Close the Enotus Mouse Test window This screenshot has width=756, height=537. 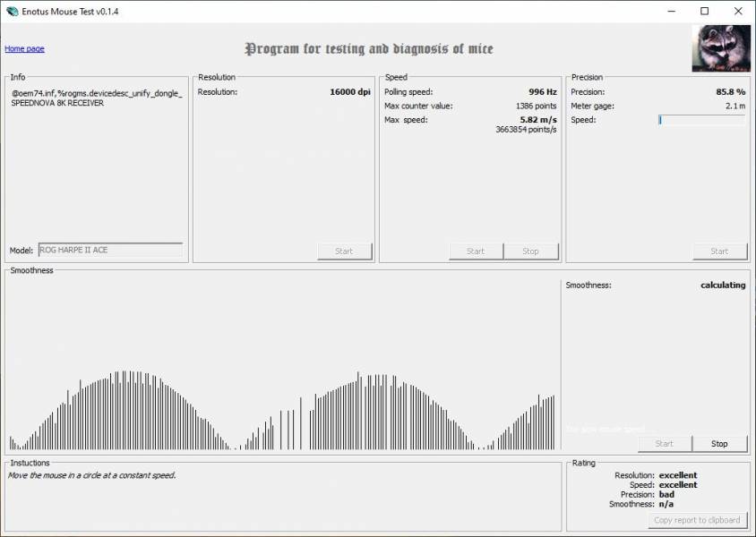coord(738,11)
